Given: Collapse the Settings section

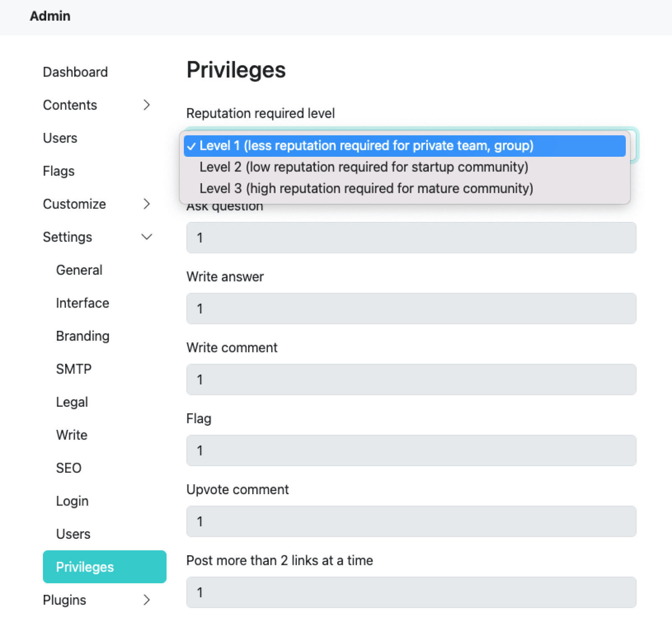Looking at the screenshot, I should [146, 237].
